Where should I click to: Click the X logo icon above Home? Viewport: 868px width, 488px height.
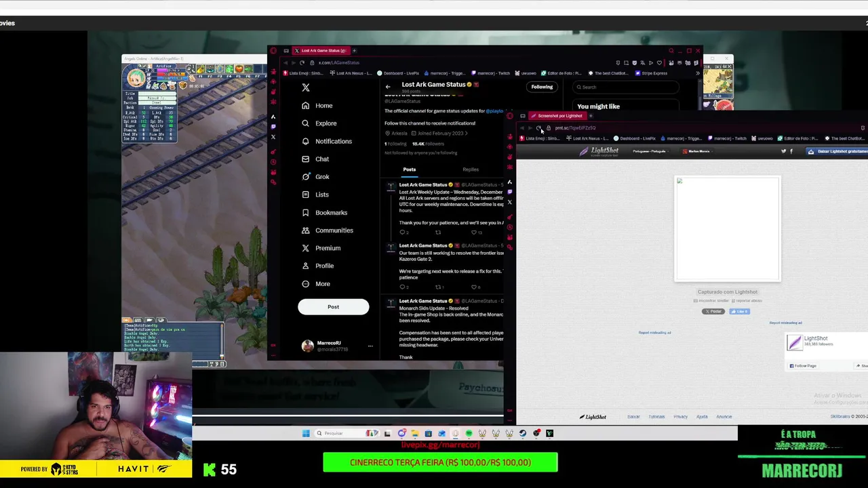tap(306, 87)
